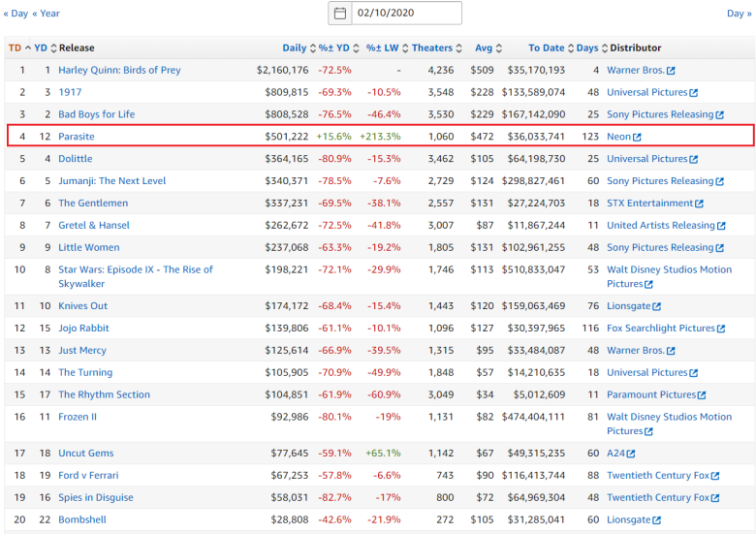This screenshot has width=756, height=534.
Task: Open the Parasite movie link
Action: click(x=77, y=137)
